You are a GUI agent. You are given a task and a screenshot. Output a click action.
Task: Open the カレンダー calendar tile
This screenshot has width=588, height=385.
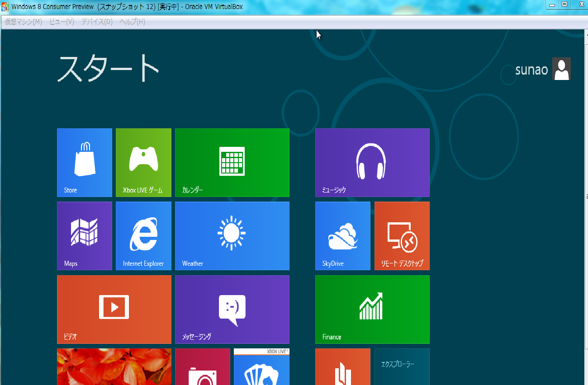click(x=232, y=163)
